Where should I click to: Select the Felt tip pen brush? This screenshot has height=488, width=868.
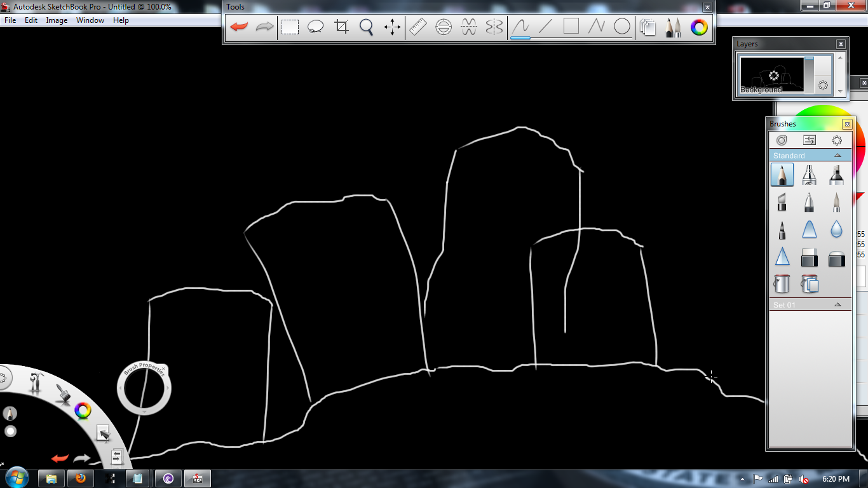tap(782, 229)
